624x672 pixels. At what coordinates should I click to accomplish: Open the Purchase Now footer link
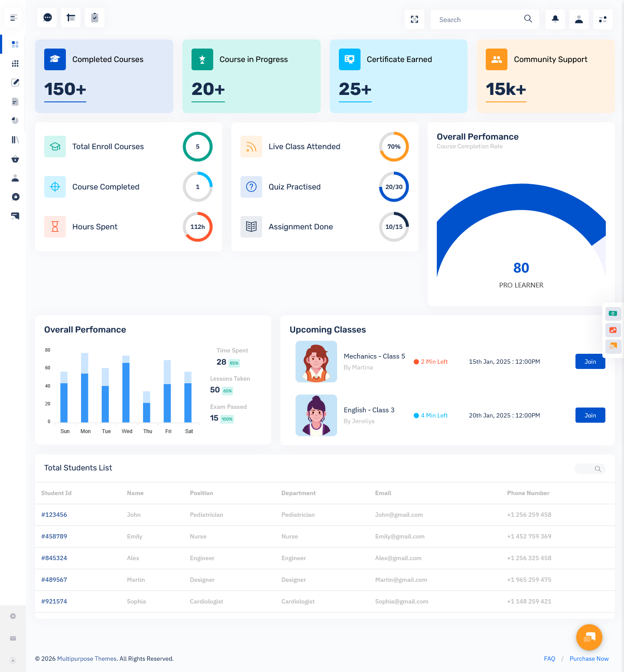pos(589,659)
